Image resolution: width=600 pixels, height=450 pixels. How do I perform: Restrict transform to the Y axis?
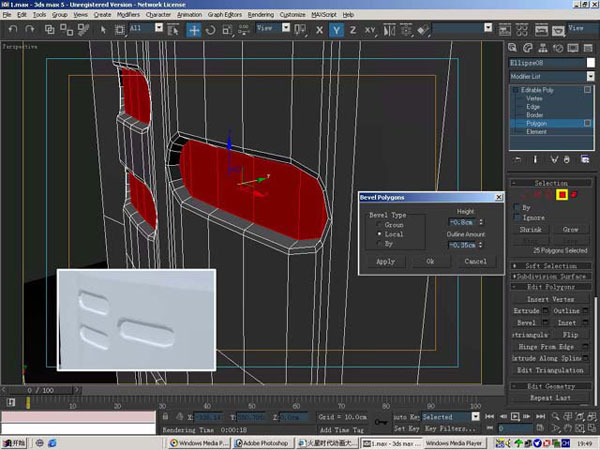click(x=338, y=30)
